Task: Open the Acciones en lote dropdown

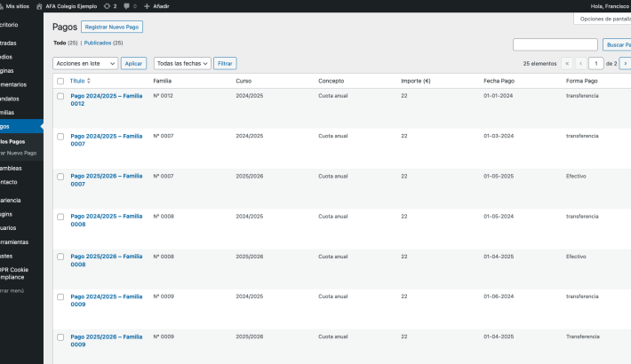Action: (85, 64)
